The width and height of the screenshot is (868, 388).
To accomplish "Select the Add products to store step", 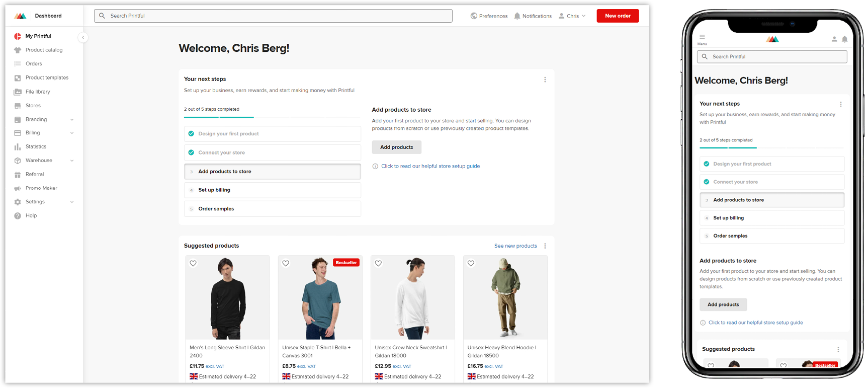I will [x=273, y=172].
